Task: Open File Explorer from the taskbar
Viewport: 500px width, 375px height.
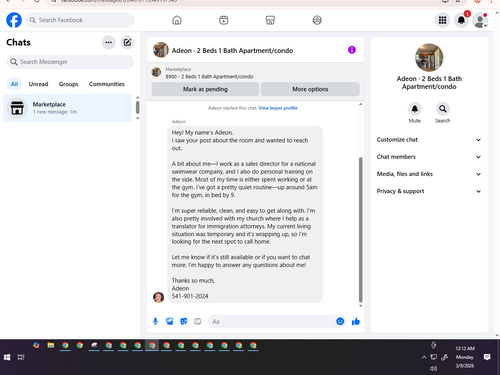Action: (51, 345)
